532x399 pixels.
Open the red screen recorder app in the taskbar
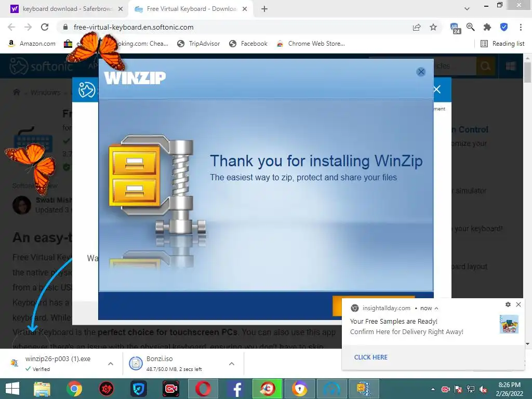[x=170, y=389]
